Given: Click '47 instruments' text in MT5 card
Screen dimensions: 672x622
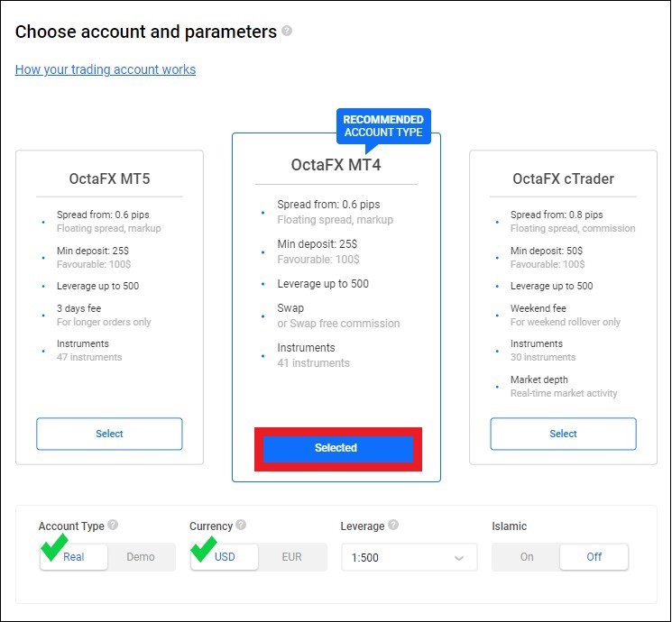Looking at the screenshot, I should [89, 357].
